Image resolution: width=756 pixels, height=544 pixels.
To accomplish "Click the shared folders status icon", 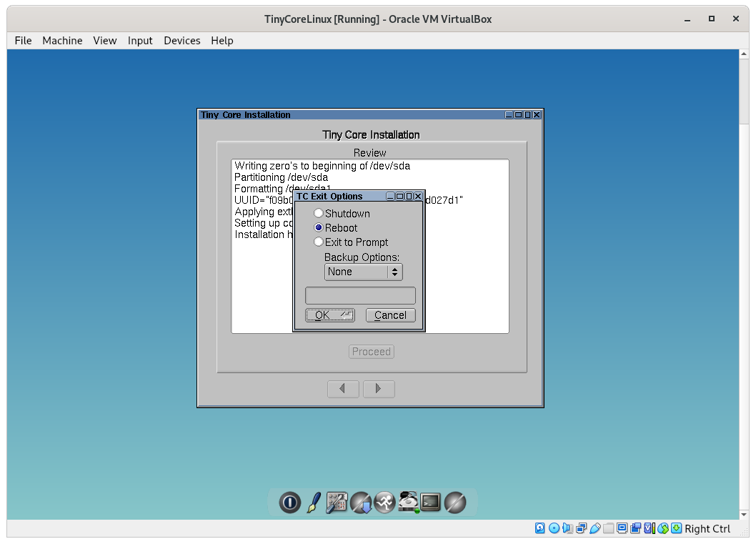I will point(609,528).
